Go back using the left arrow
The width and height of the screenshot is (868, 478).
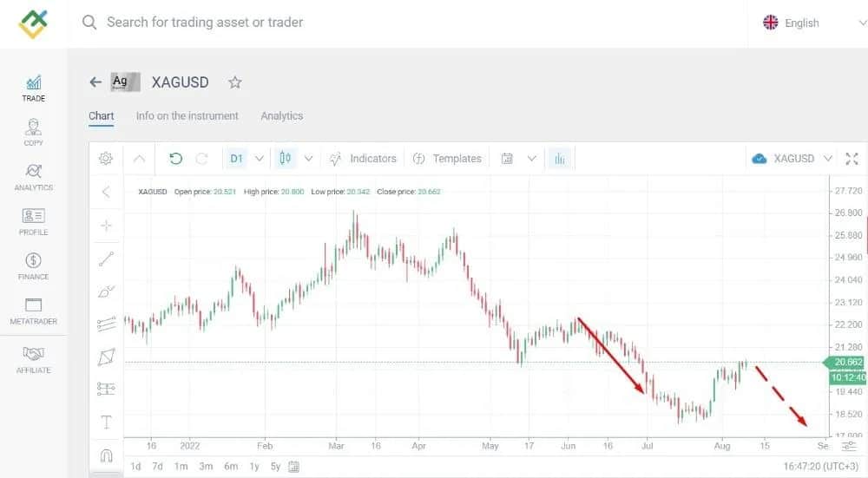click(95, 82)
